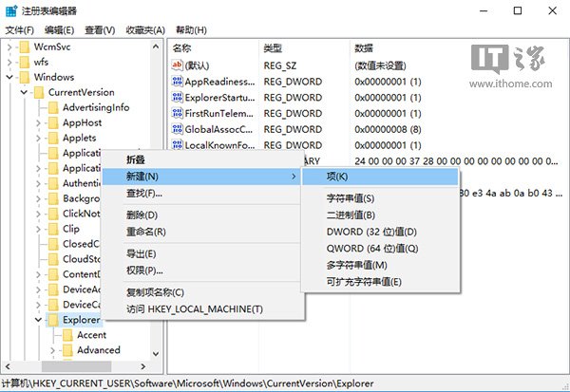Expand the Advanced tree node
The width and height of the screenshot is (570, 392).
[x=53, y=350]
